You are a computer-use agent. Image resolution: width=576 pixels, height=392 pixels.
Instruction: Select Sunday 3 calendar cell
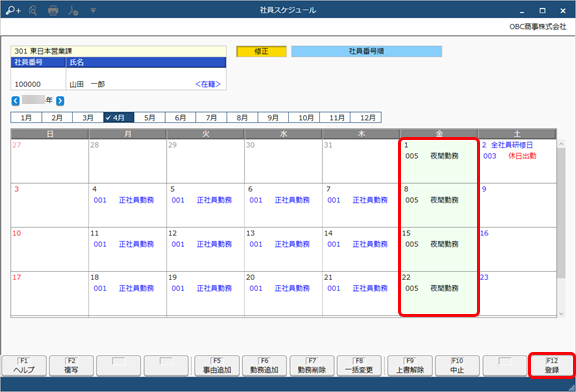coord(50,205)
